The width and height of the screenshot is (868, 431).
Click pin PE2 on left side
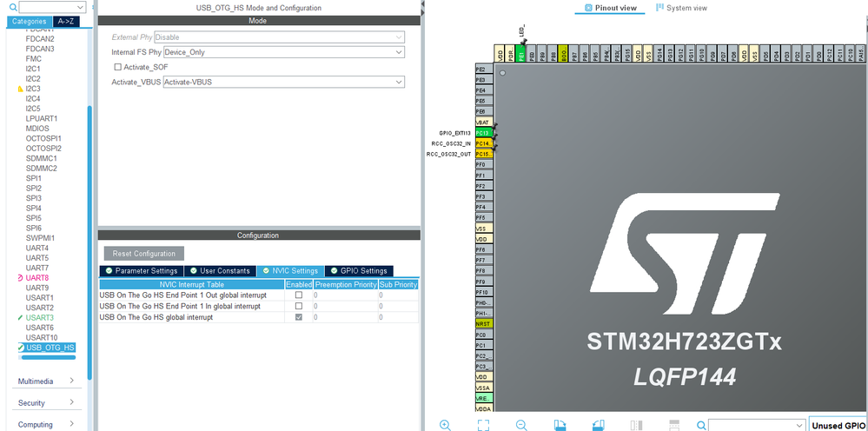(483, 70)
